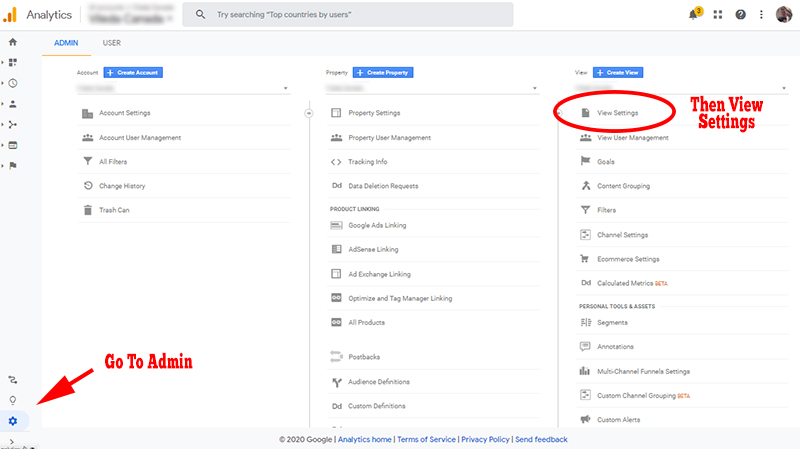This screenshot has height=449, width=800.
Task: Open the Home icon in sidebar
Action: [13, 42]
